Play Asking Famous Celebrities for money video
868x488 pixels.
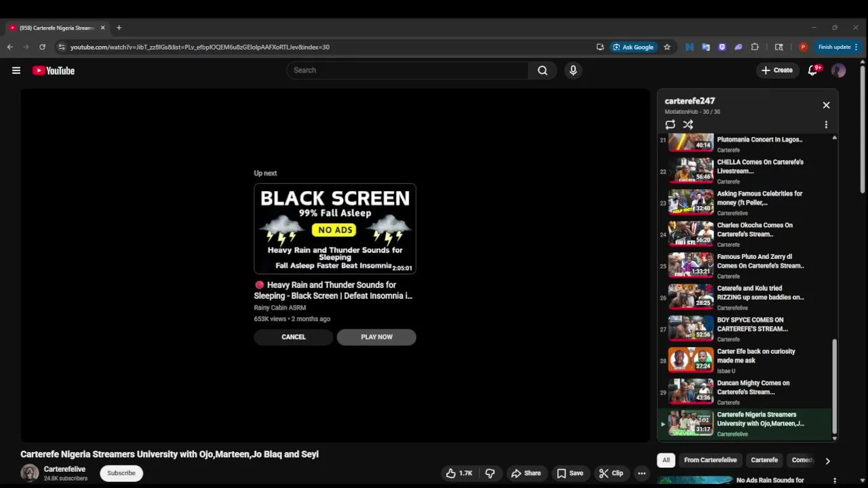[746, 203]
